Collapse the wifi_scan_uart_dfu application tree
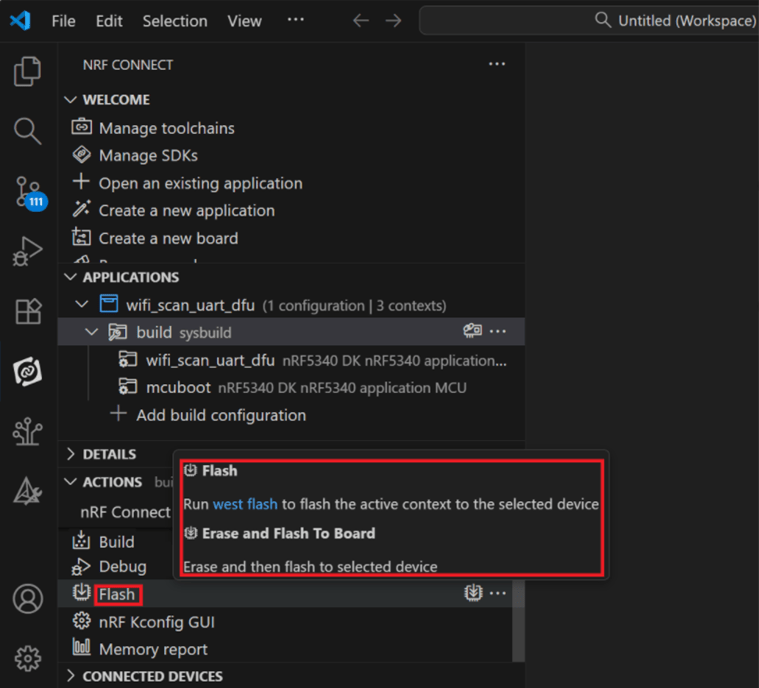This screenshot has height=688, width=759. pyautogui.click(x=82, y=305)
